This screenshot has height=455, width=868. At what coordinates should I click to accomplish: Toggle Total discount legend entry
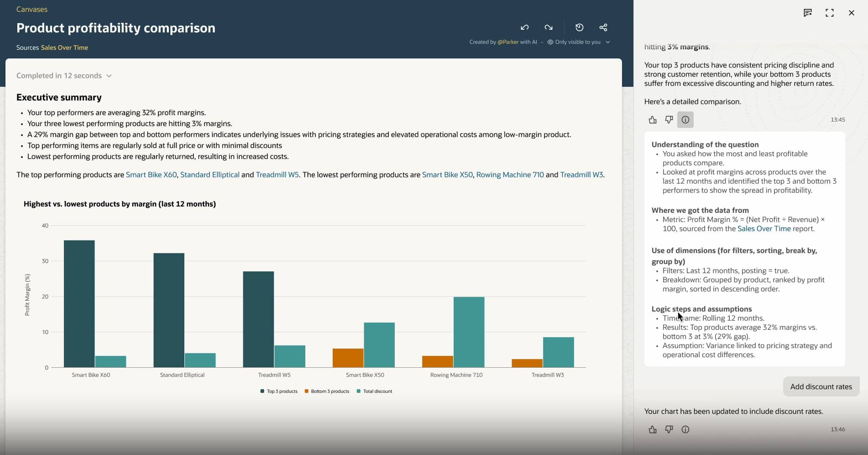click(x=374, y=392)
